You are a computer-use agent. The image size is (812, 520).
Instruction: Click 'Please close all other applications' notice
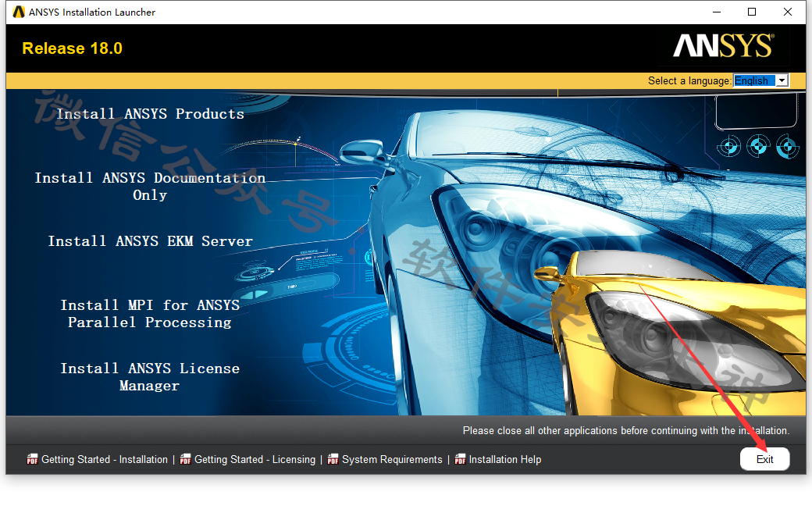[626, 431]
